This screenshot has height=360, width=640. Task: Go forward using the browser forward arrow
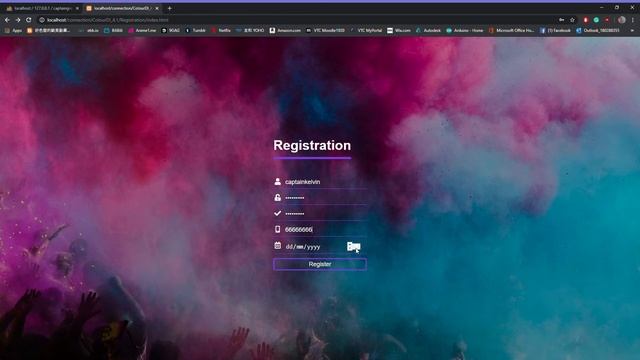(x=18, y=20)
